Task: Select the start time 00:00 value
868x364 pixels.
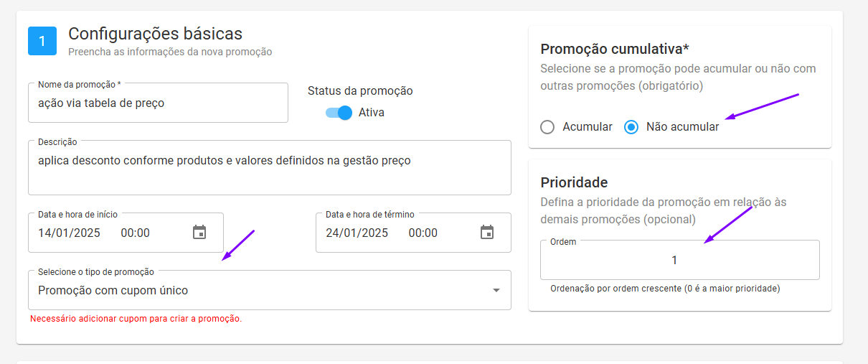Action: 135,233
